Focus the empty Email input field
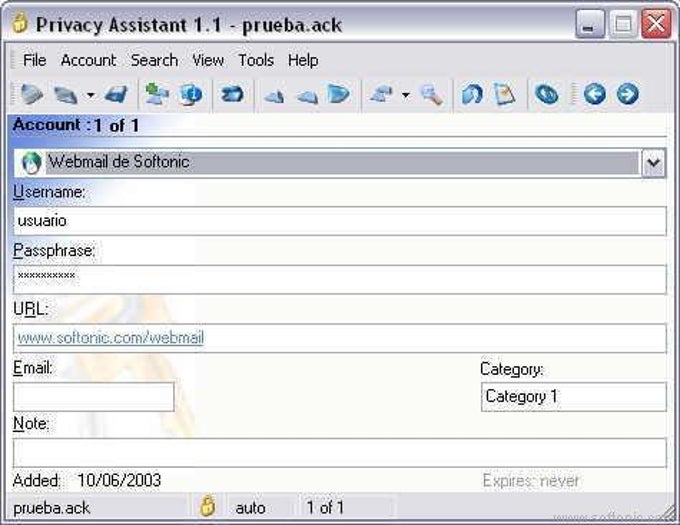This screenshot has width=680, height=525. click(x=94, y=397)
